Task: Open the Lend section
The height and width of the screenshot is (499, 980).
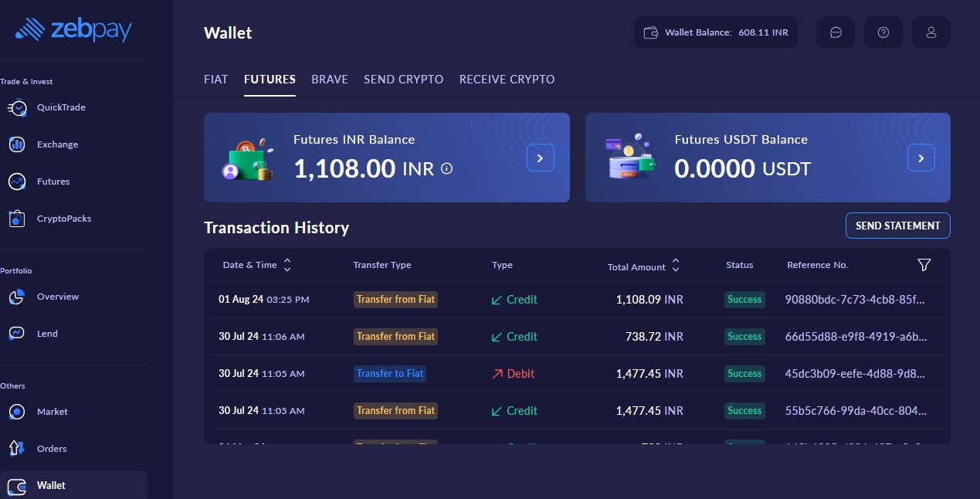Action: pos(32,334)
